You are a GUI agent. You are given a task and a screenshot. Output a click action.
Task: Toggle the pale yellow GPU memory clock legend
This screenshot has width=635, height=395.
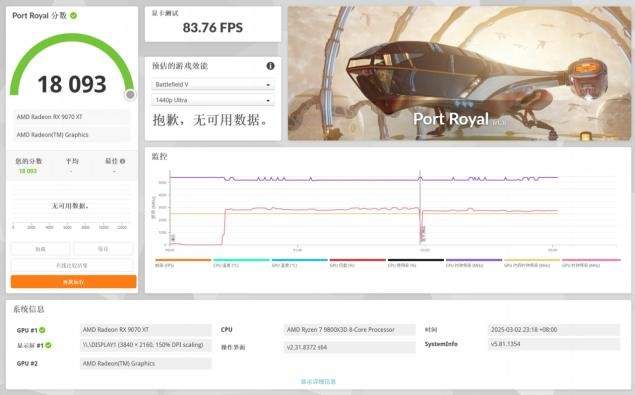(x=532, y=263)
